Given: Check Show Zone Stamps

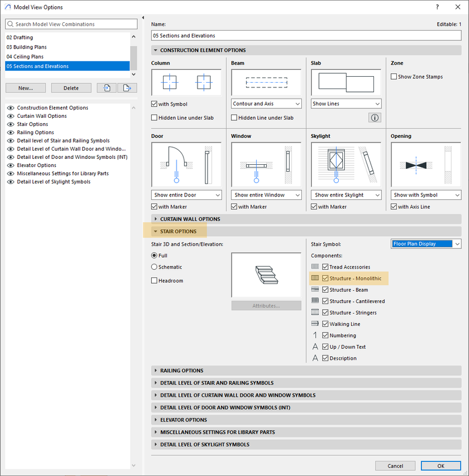Looking at the screenshot, I should (x=394, y=76).
